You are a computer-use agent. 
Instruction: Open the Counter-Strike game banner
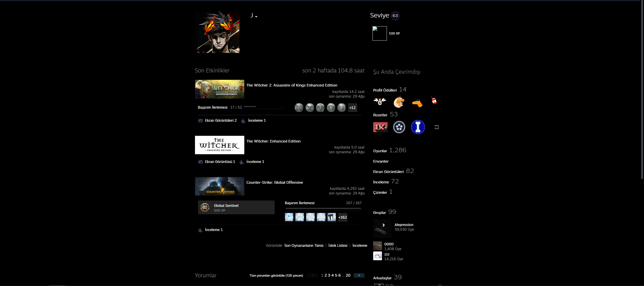pyautogui.click(x=219, y=186)
